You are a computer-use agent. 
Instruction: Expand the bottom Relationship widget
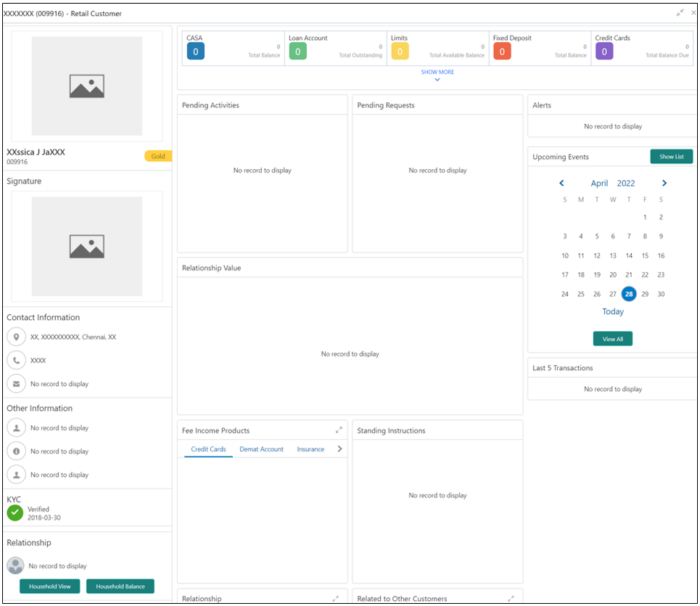(x=335, y=599)
